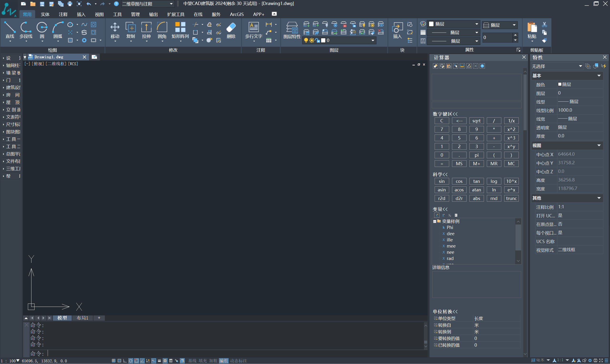Click the white color swatch next to 颜色
The width and height of the screenshot is (610, 364).
(560, 84)
